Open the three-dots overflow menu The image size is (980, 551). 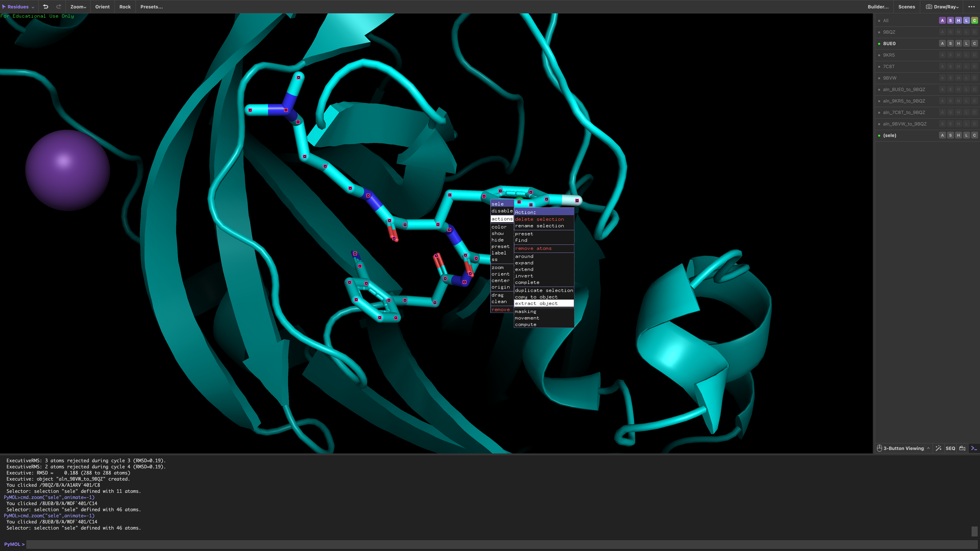click(971, 7)
